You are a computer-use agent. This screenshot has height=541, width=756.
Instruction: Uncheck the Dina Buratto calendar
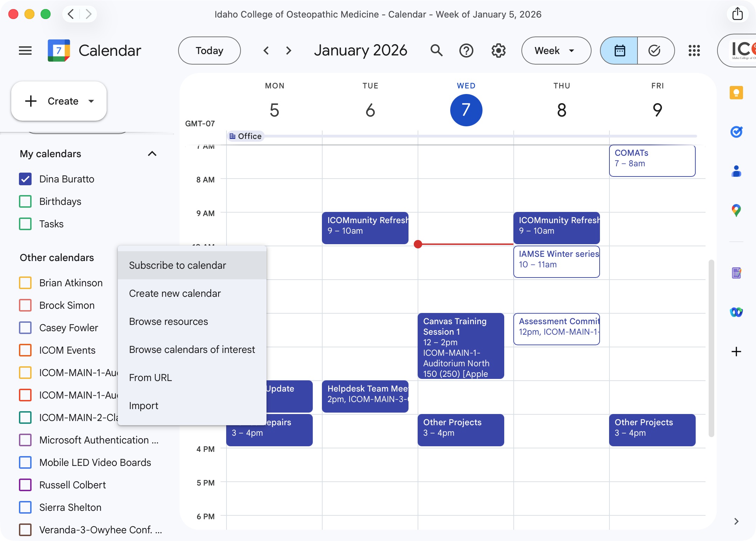click(25, 179)
